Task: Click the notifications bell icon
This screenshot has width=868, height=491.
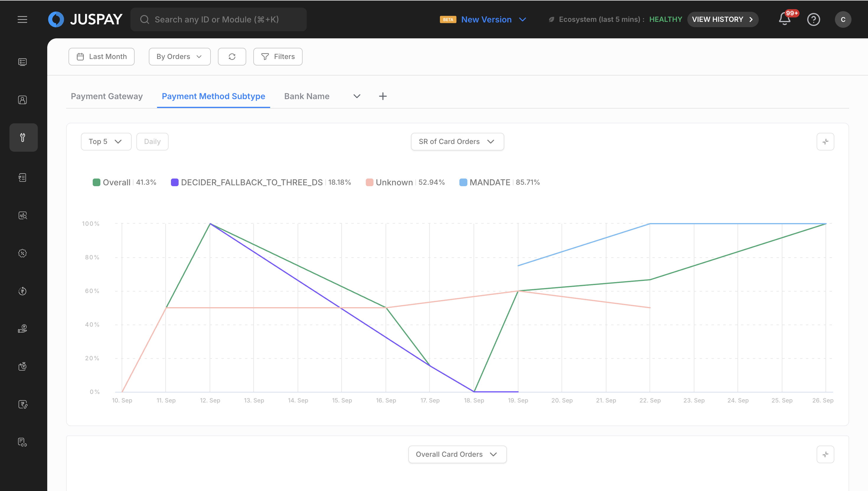Action: [x=784, y=19]
